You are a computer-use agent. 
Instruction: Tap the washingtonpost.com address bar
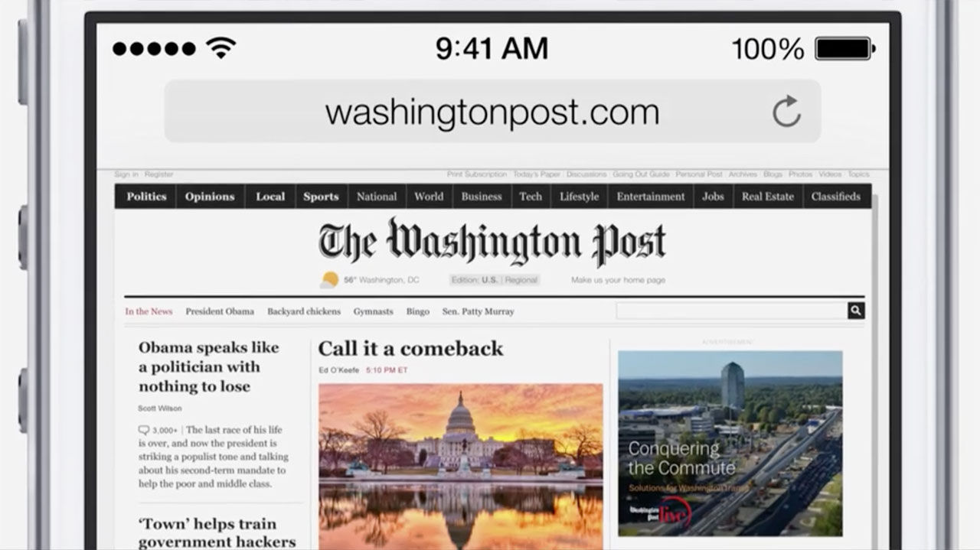pyautogui.click(x=492, y=112)
